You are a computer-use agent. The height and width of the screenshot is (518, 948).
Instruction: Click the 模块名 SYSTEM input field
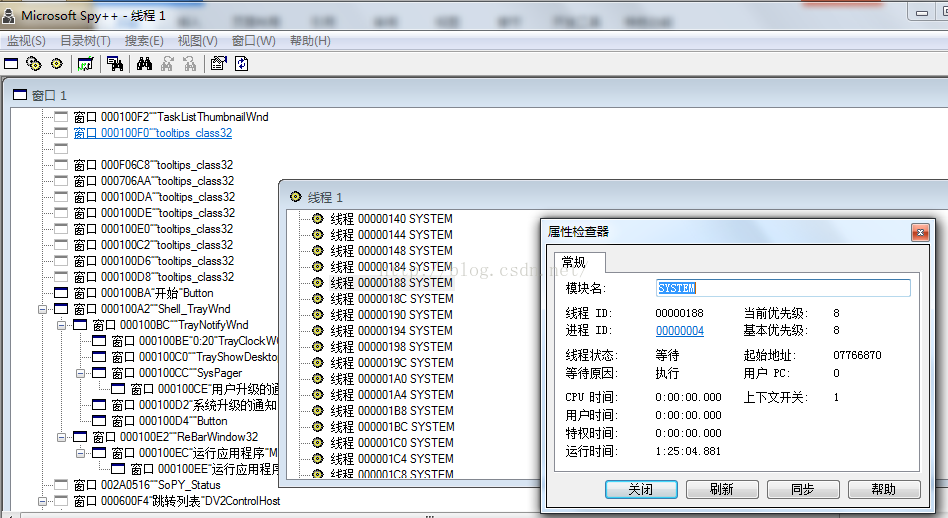pos(783,288)
